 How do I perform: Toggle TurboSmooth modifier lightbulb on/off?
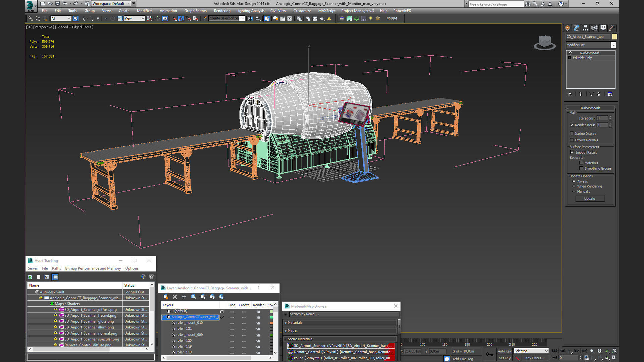(570, 53)
